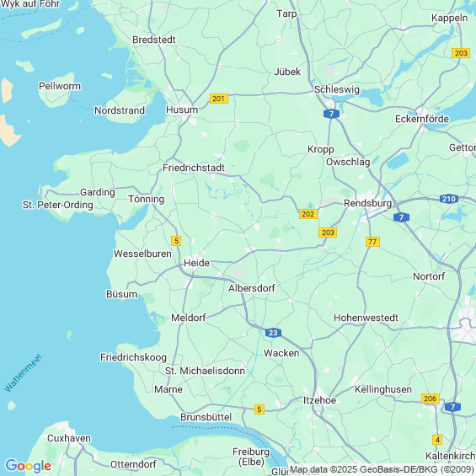The width and height of the screenshot is (476, 476).
Task: Click the 77 road shield south of Rendsburg
Action: 372,242
